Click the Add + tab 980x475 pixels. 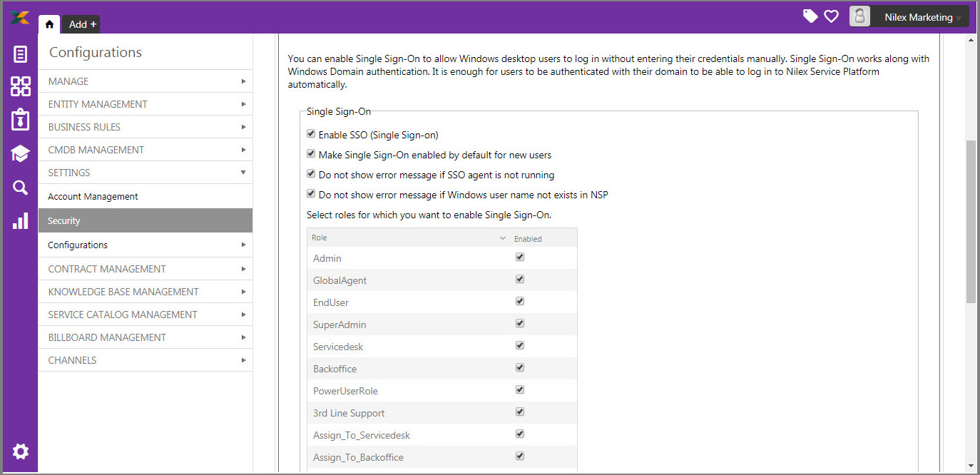(82, 24)
